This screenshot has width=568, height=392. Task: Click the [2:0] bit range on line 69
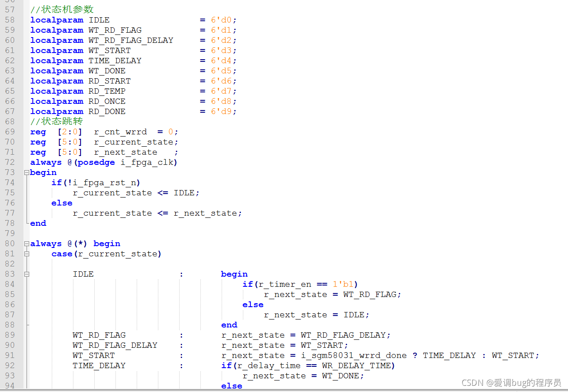pos(70,132)
